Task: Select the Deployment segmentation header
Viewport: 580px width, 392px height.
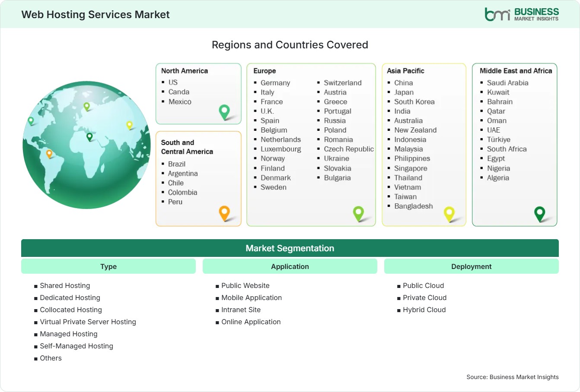Action: [x=472, y=266]
